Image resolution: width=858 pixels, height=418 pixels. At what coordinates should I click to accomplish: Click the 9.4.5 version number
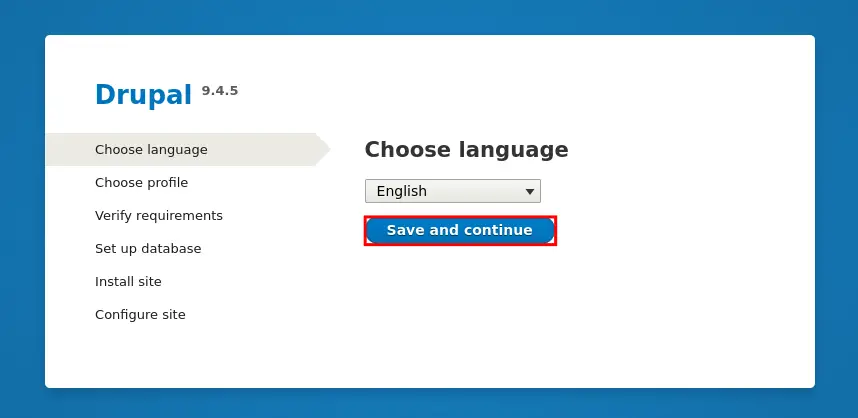220,91
